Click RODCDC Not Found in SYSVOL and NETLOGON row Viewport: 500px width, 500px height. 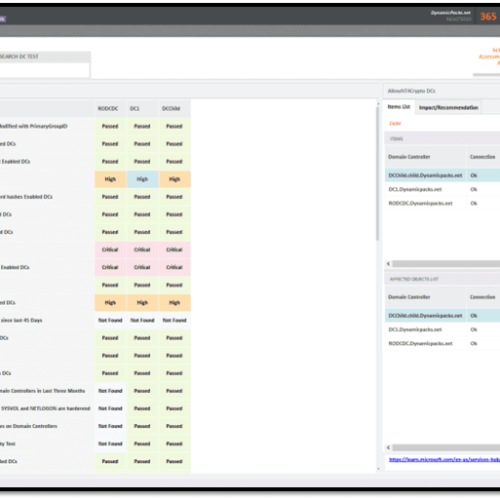point(110,409)
